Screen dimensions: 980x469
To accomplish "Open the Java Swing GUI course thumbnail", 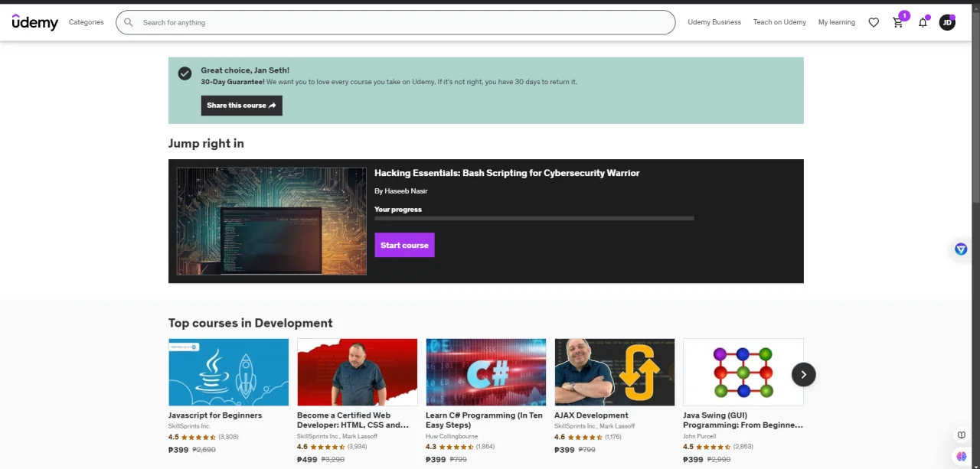I will (x=743, y=372).
